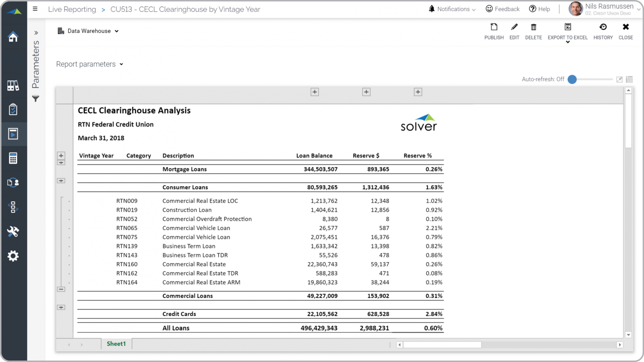Expand column group above Reserve $
Image resolution: width=644 pixels, height=362 pixels.
click(x=366, y=92)
